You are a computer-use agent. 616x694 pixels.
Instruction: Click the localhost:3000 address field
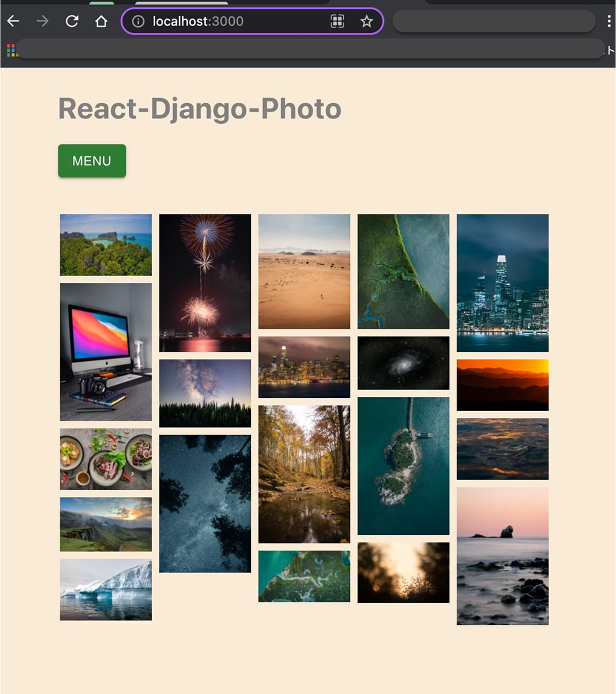[231, 21]
